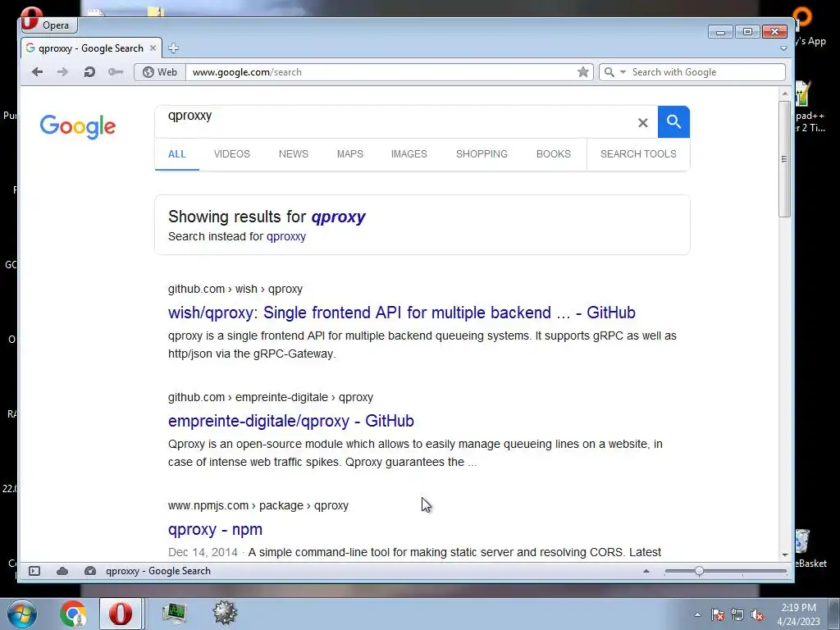Maximize the Opera window
This screenshot has height=630, width=840.
click(x=747, y=32)
